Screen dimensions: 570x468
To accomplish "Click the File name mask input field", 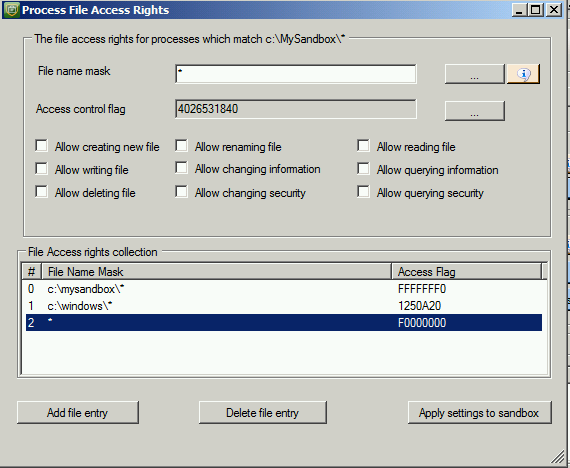I will click(x=296, y=74).
